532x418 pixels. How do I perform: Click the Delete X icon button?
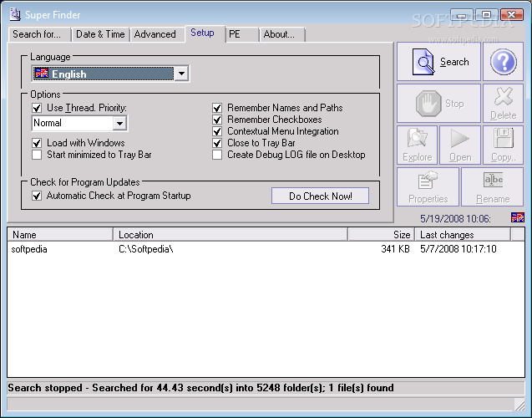point(503,103)
